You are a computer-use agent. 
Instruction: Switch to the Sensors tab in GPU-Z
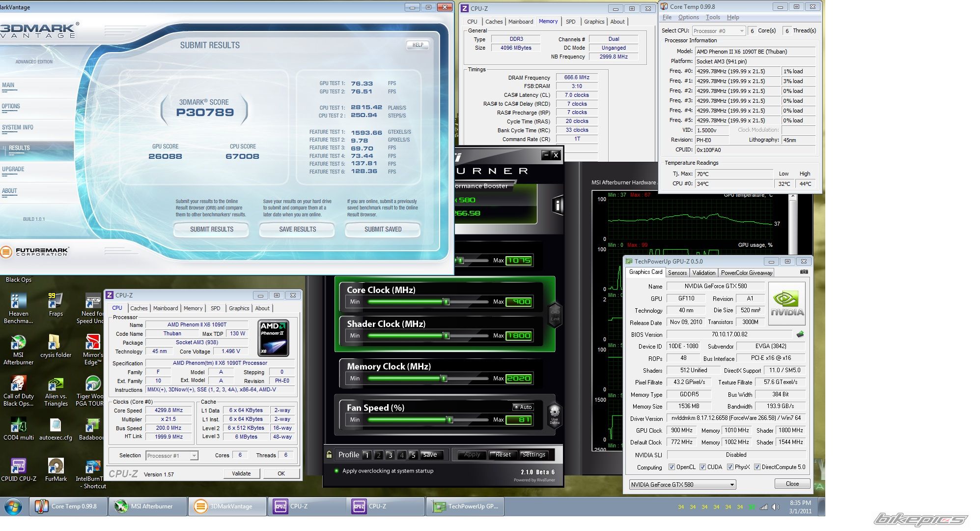[x=677, y=273]
